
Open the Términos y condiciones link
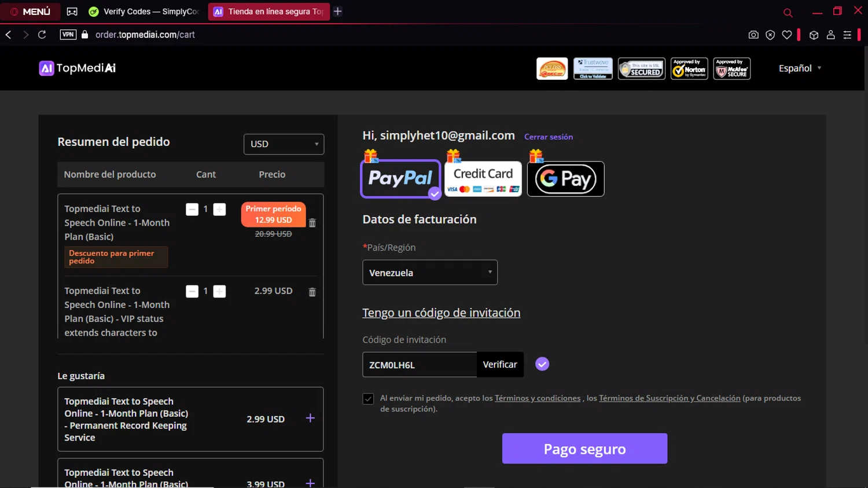coord(538,398)
